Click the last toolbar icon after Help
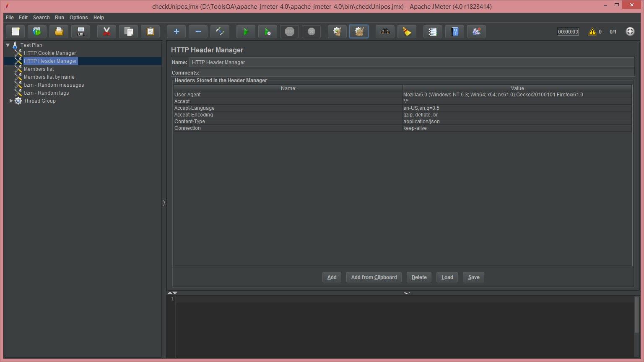The height and width of the screenshot is (362, 644). [477, 31]
